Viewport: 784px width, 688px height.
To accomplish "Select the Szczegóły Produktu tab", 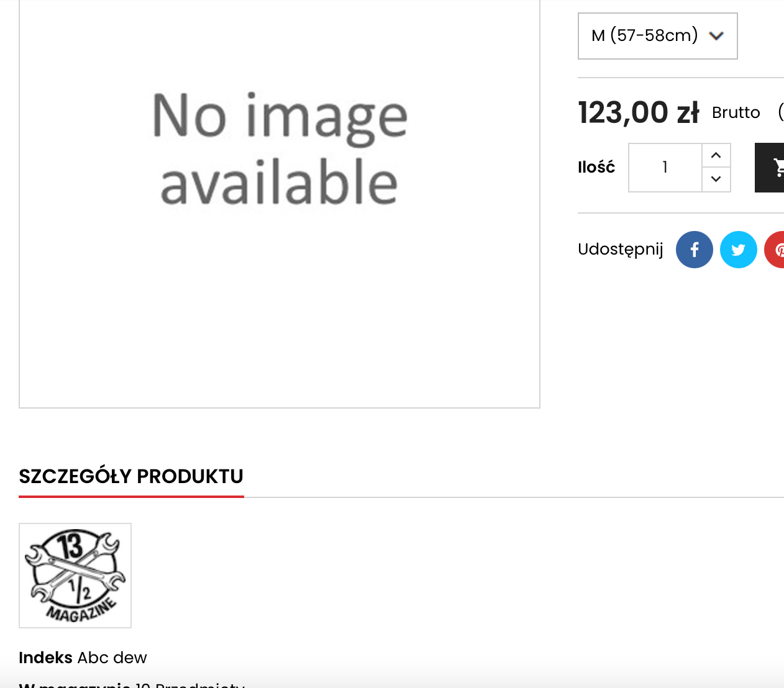I will (x=131, y=476).
